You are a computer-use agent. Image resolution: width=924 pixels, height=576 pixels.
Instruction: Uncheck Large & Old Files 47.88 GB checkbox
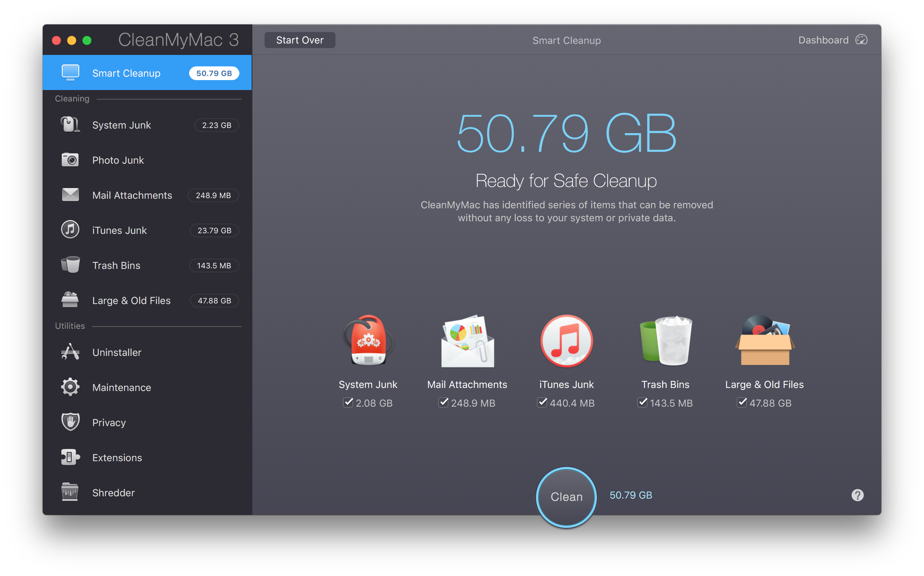tap(742, 402)
